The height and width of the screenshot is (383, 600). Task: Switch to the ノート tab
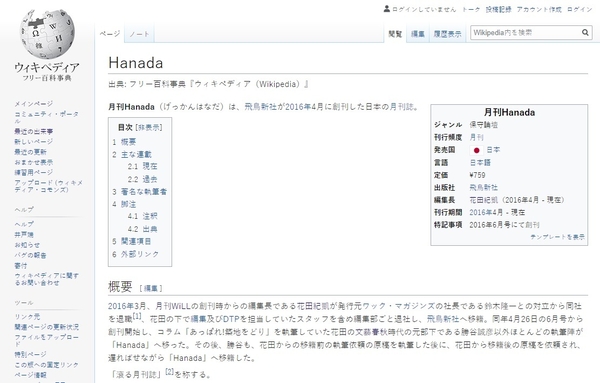click(139, 34)
